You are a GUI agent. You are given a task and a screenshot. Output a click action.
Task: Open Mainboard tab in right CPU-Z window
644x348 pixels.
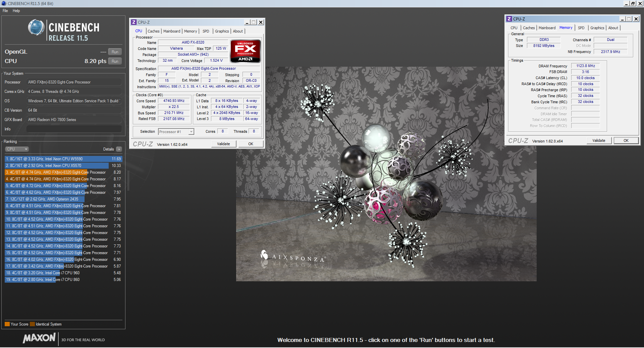[547, 28]
